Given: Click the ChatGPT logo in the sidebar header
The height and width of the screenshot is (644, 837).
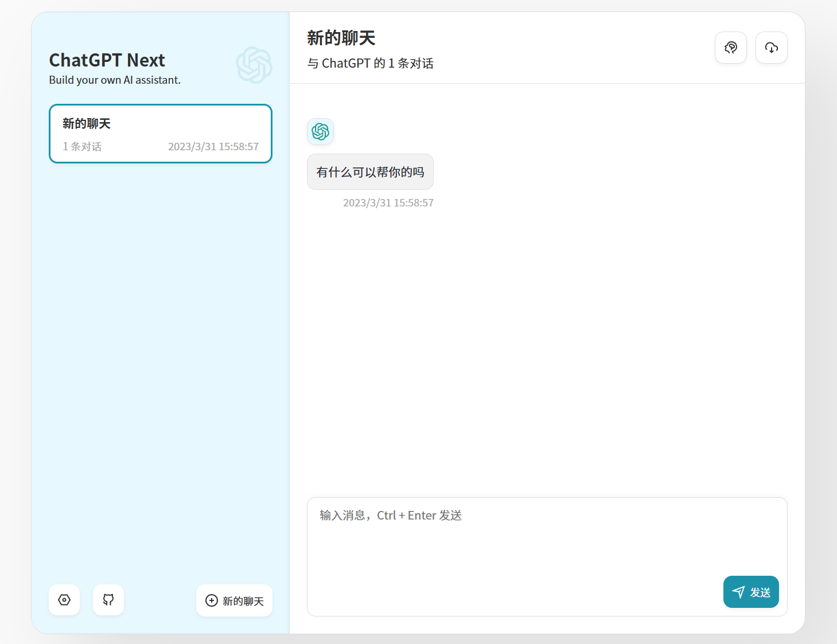Looking at the screenshot, I should (x=254, y=65).
